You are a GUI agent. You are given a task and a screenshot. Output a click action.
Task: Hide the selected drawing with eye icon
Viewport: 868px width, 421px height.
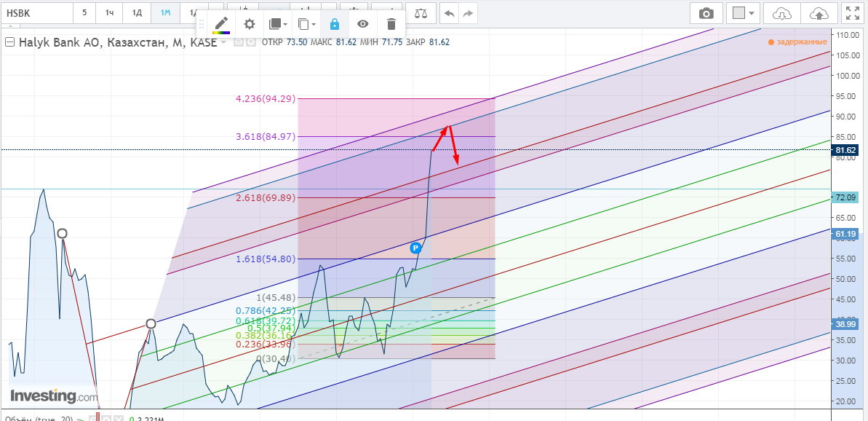[x=362, y=24]
